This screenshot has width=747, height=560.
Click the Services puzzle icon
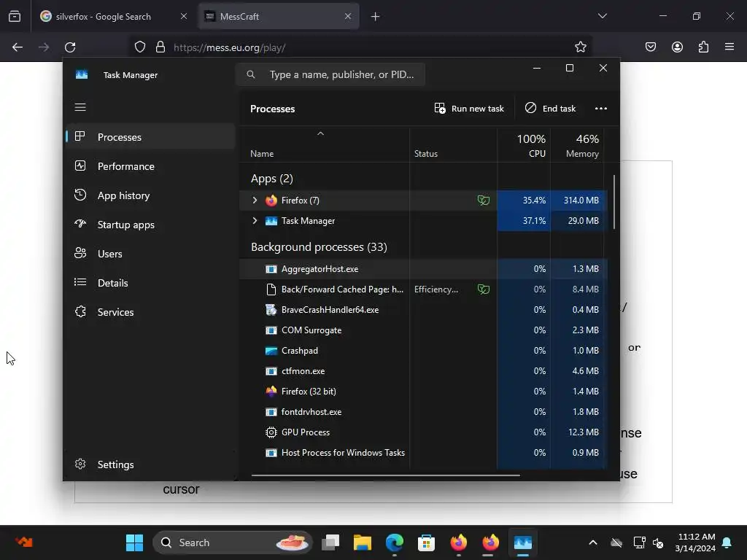pos(80,311)
